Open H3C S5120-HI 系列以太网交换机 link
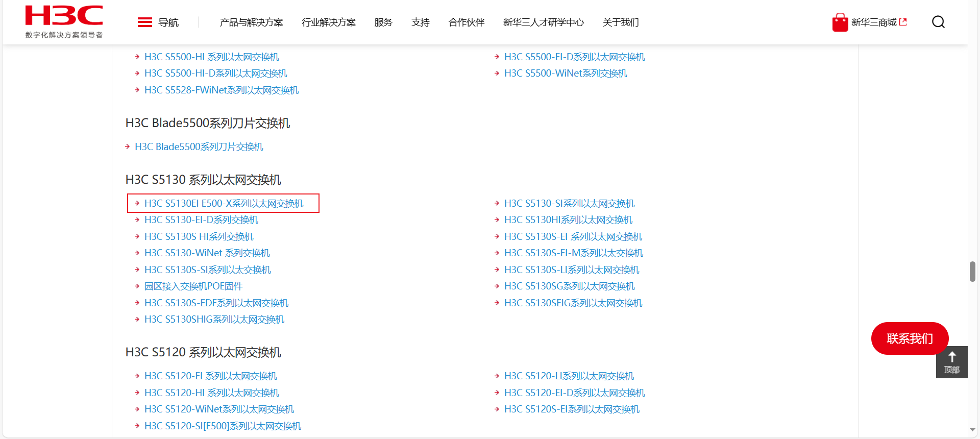Viewport: 980px width, 439px height. pyautogui.click(x=212, y=393)
